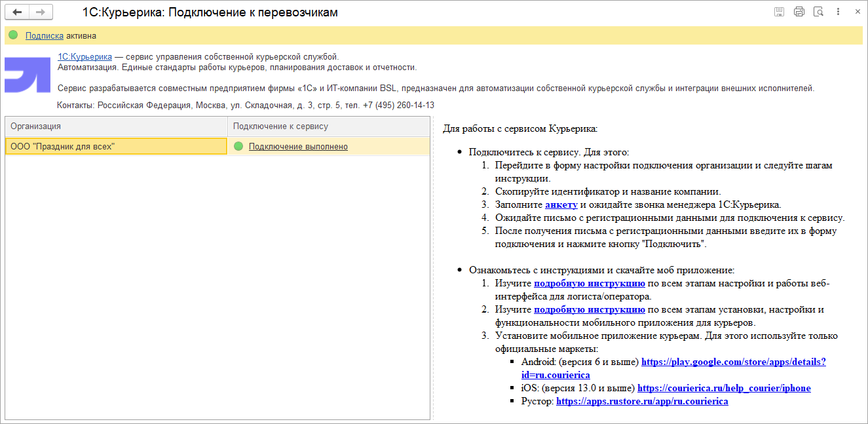Image resolution: width=868 pixels, height=424 pixels.
Task: Click step "Скопируйте идентификатор и название компании."
Action: [x=608, y=191]
